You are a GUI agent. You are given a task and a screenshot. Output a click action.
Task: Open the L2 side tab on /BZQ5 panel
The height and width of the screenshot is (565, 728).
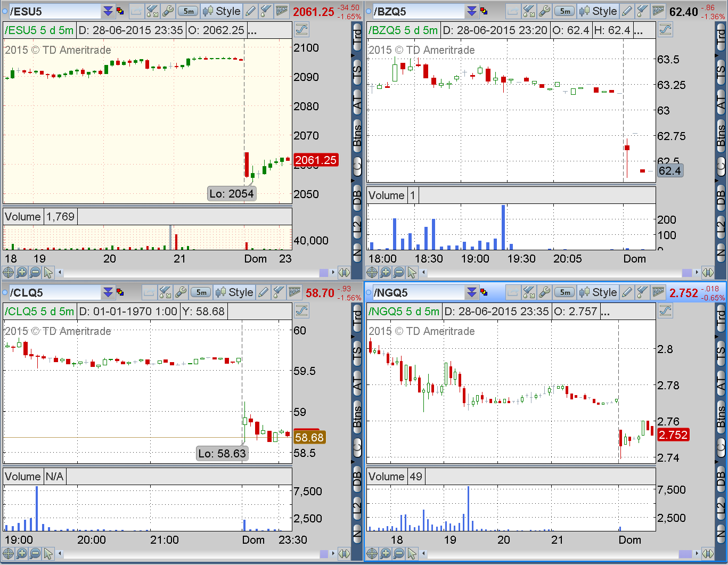(x=721, y=227)
